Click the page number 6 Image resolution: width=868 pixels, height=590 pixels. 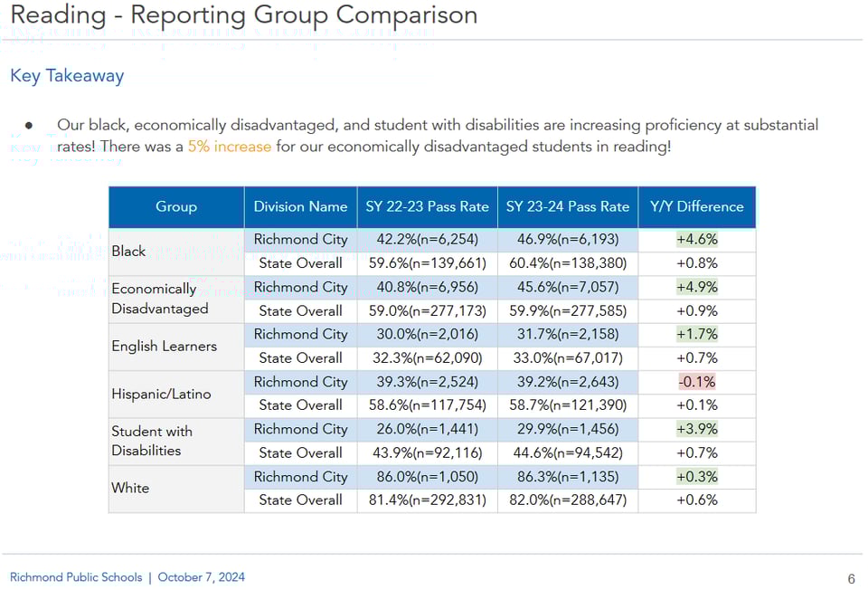click(851, 579)
